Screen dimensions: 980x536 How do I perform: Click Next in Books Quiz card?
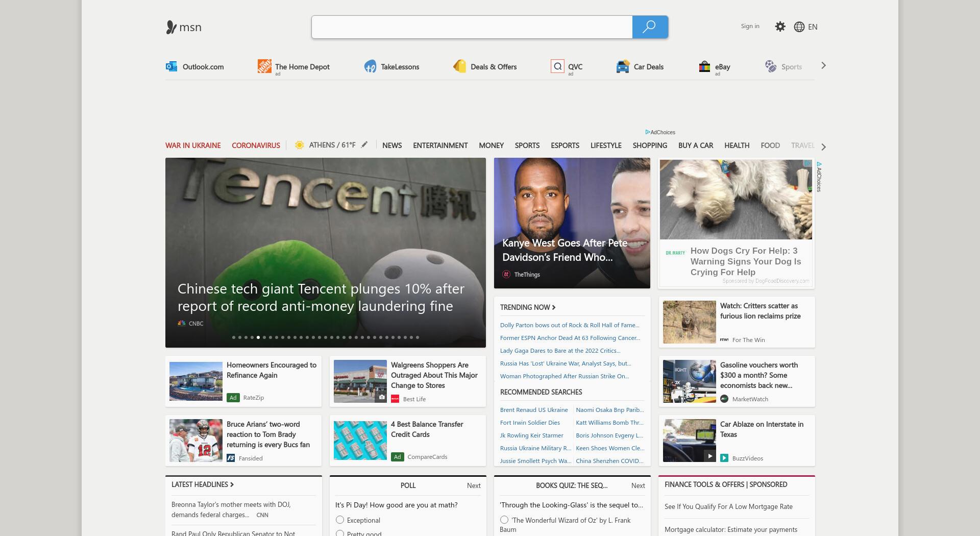click(x=638, y=485)
